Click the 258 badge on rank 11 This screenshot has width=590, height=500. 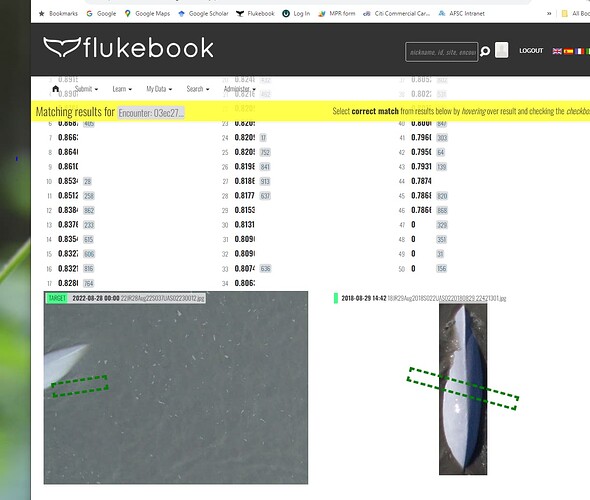89,196
